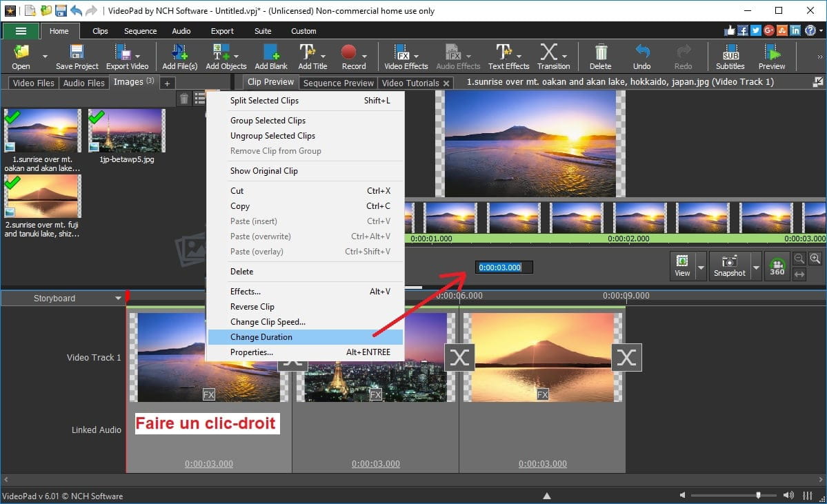The image size is (827, 504).
Task: Open the Sequence Preview tab
Action: point(338,83)
